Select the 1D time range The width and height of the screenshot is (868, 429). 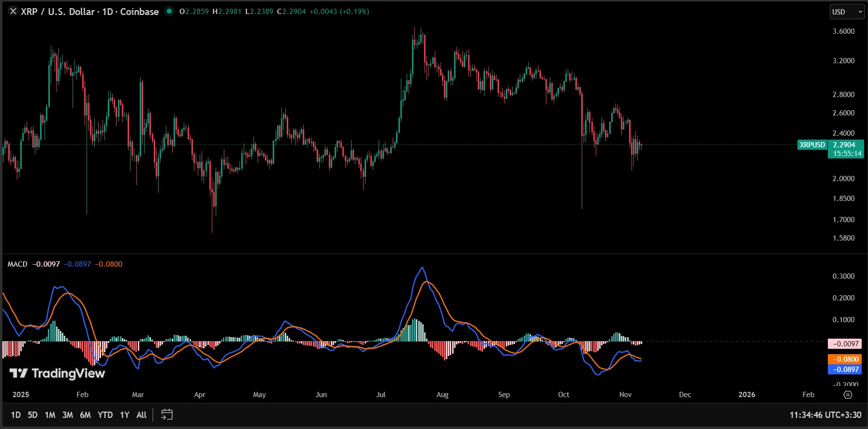coord(16,415)
